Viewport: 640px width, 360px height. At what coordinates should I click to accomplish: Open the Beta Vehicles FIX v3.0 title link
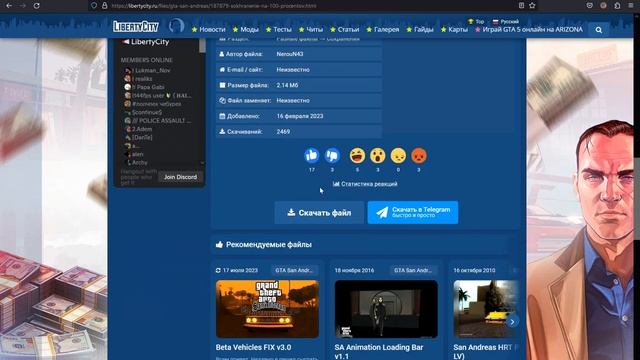(x=253, y=347)
